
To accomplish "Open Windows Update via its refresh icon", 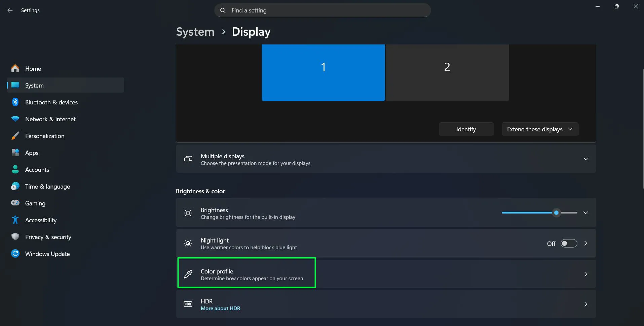I will pos(15,254).
